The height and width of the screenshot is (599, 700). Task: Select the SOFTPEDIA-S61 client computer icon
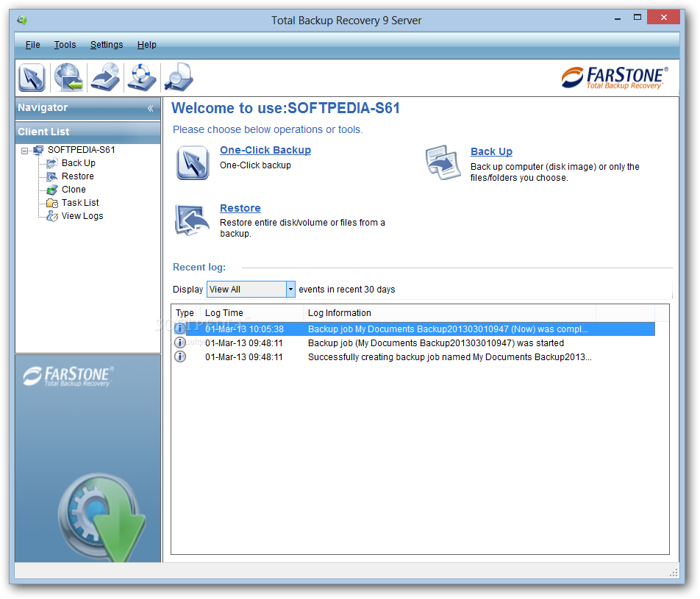[38, 150]
